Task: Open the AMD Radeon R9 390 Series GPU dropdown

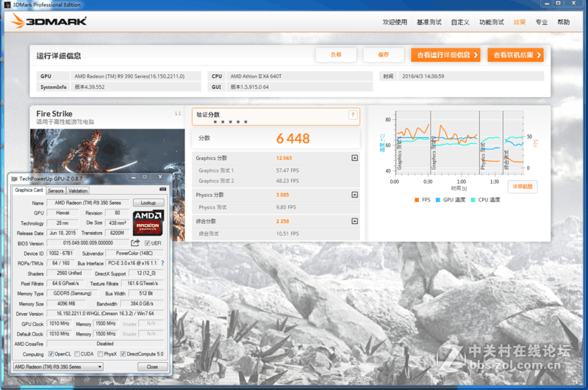Action: [x=58, y=366]
